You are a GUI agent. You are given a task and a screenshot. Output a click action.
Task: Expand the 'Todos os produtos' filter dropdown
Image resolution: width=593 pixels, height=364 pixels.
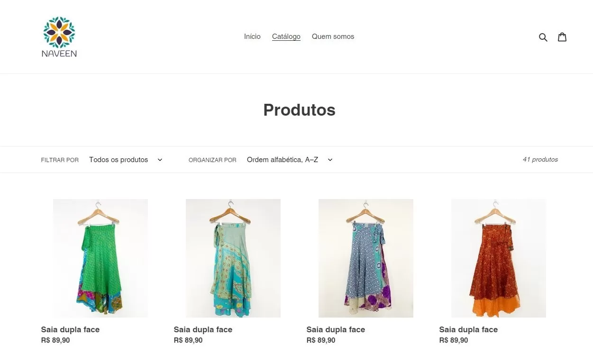126,160
